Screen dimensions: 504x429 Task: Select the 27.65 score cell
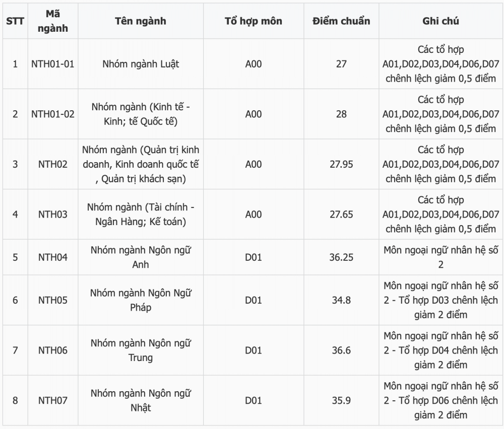(x=341, y=214)
